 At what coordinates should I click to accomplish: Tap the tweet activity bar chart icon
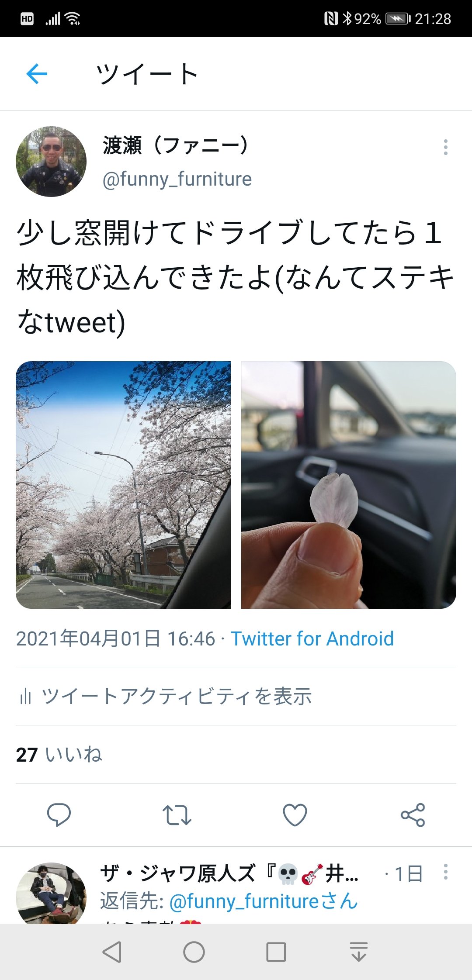coord(25,696)
